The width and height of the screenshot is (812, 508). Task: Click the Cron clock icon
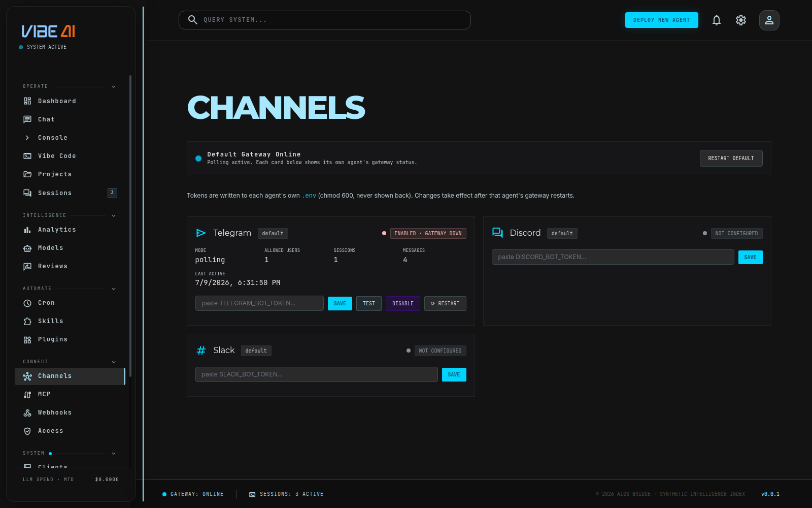coord(27,303)
